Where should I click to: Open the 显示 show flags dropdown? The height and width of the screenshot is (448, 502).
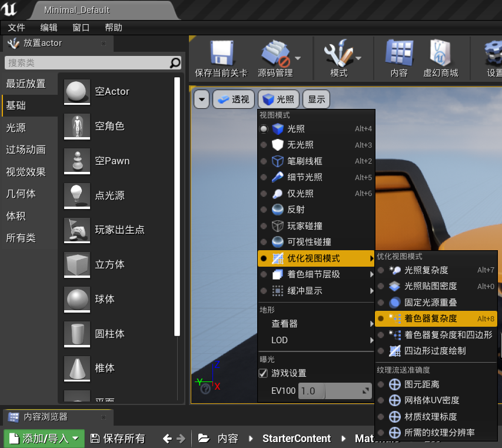[316, 99]
